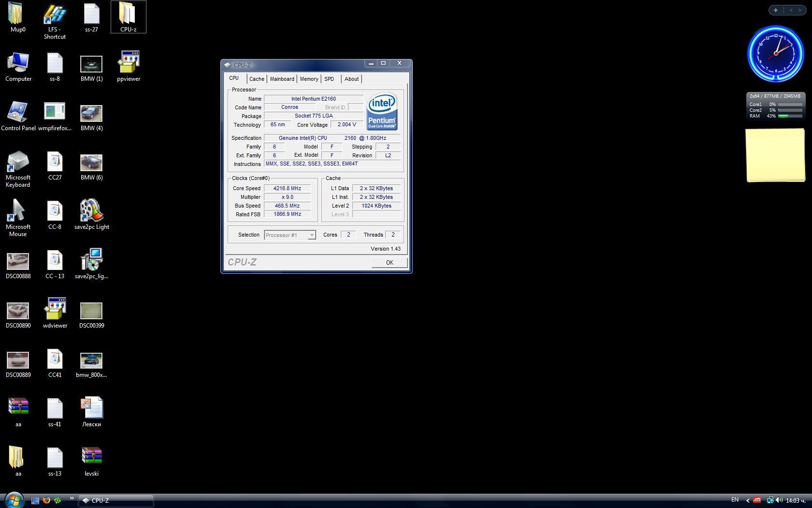This screenshot has width=812, height=508.
Task: Open the aa folder icon
Action: [x=16, y=458]
